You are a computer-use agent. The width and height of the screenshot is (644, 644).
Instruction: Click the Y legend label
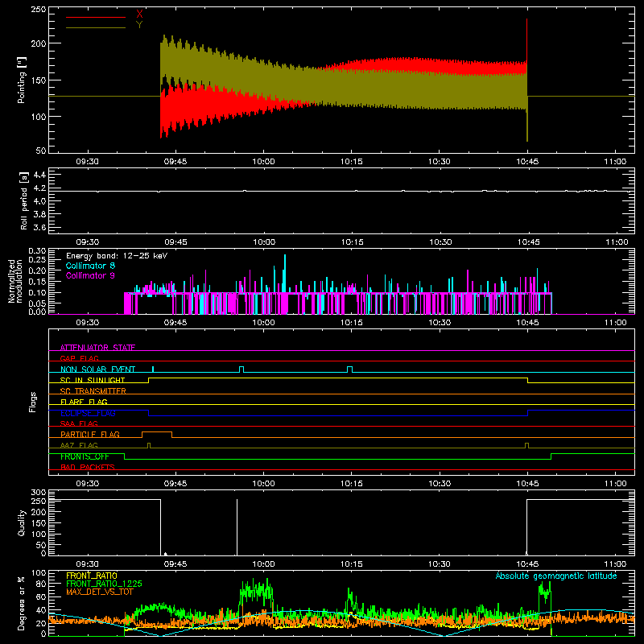[x=139, y=25]
